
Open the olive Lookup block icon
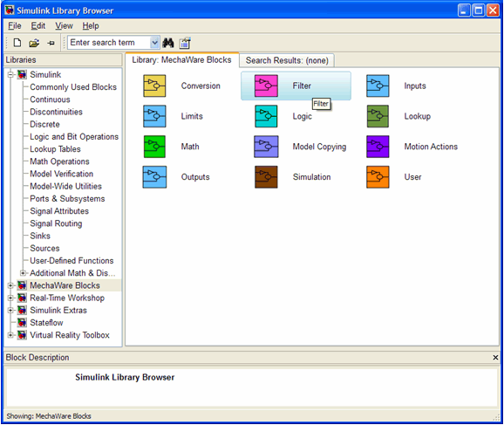pos(378,116)
